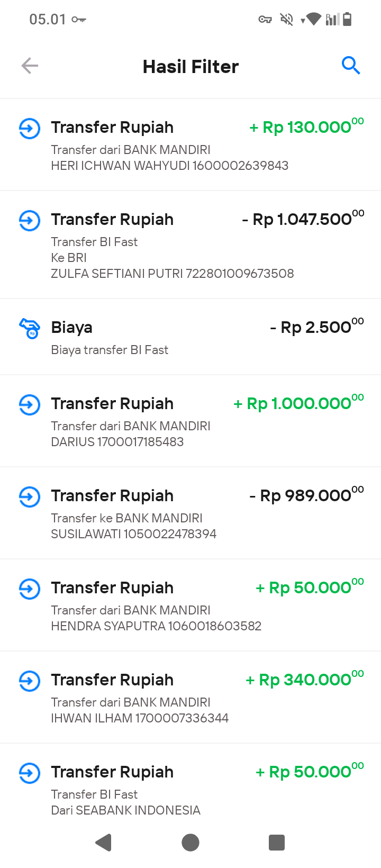
Task: Tap the back arrow icon
Action: click(30, 66)
